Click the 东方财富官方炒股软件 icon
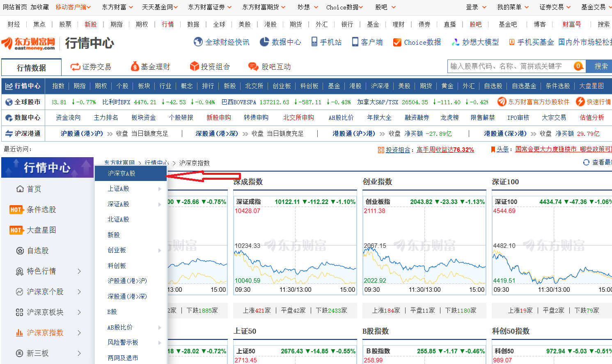This screenshot has width=612, height=364. pos(502,101)
